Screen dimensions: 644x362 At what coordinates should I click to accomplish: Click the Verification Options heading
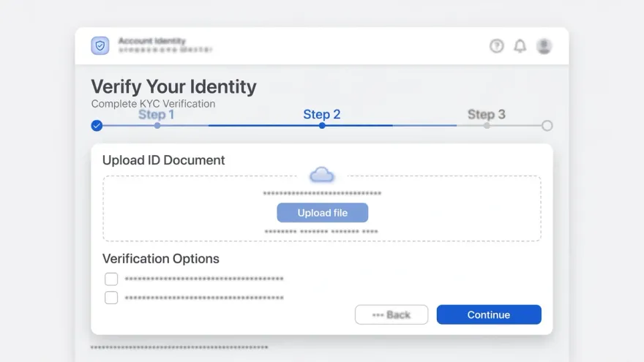160,259
